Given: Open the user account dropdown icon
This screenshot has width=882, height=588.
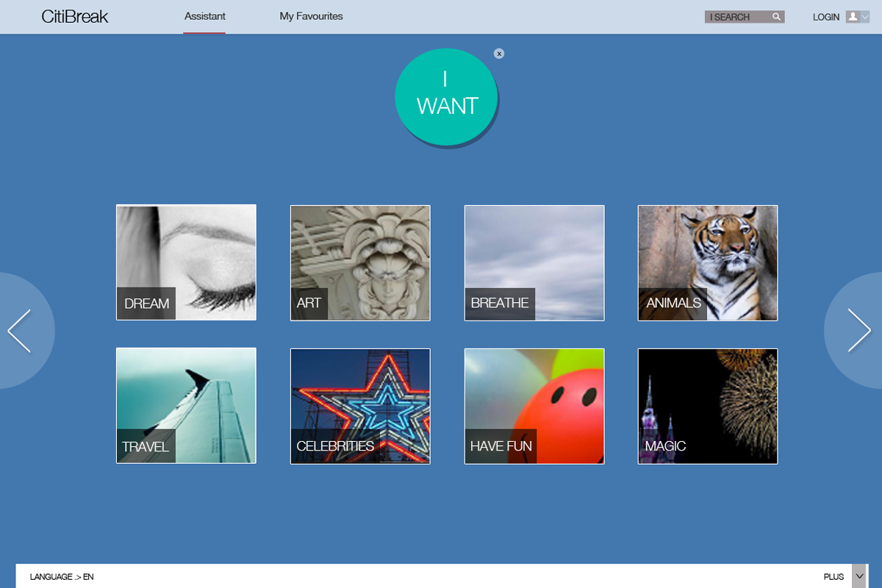Looking at the screenshot, I should tap(858, 17).
